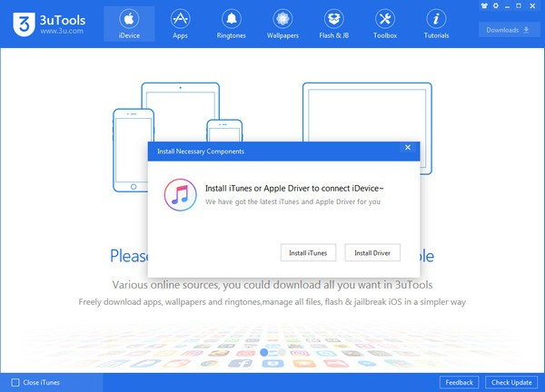Viewport: 545px width, 392px height.
Task: Open the Apps section
Action: click(x=180, y=24)
